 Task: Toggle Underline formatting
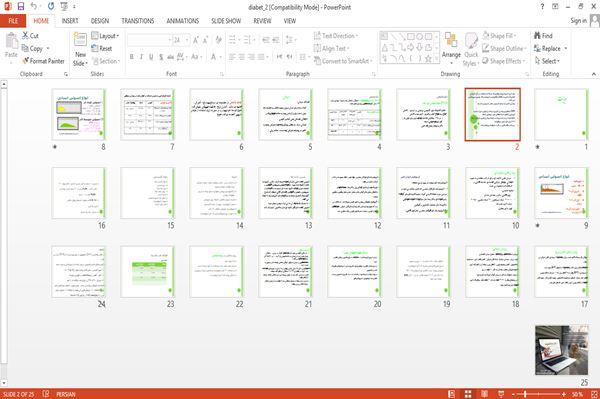pos(151,57)
